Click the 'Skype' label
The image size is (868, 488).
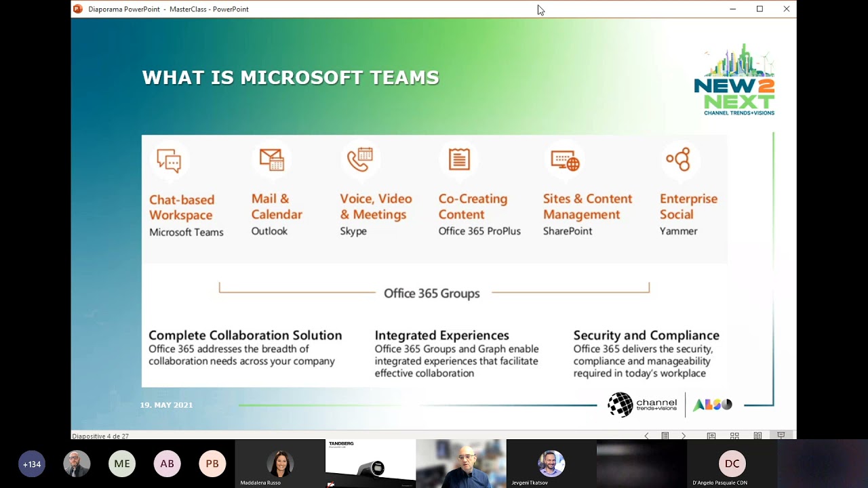(x=353, y=231)
